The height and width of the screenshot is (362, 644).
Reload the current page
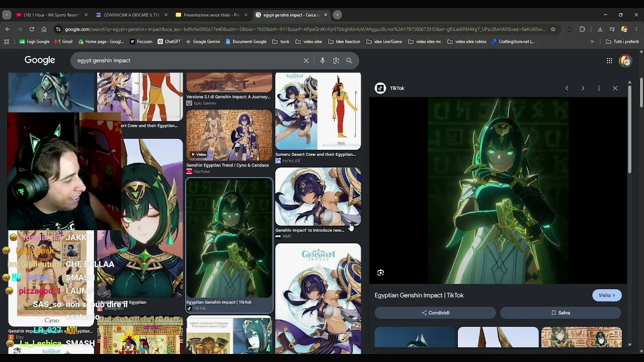(x=32, y=29)
